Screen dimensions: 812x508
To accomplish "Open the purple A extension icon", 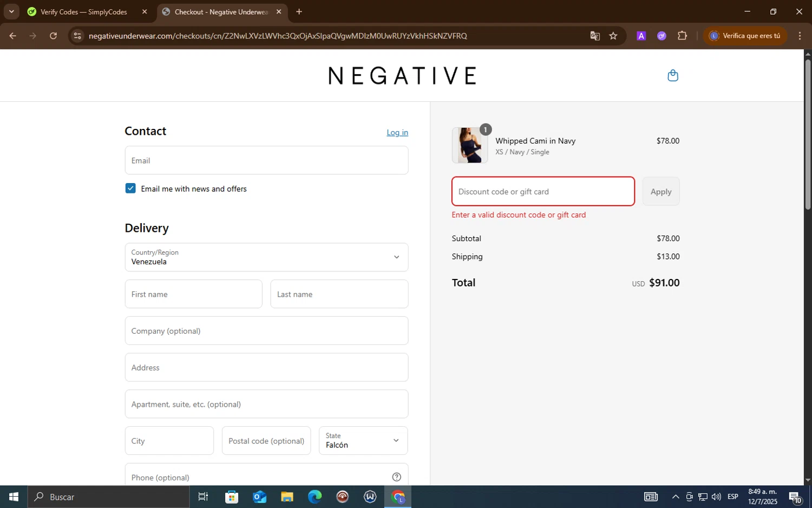I will pyautogui.click(x=641, y=36).
